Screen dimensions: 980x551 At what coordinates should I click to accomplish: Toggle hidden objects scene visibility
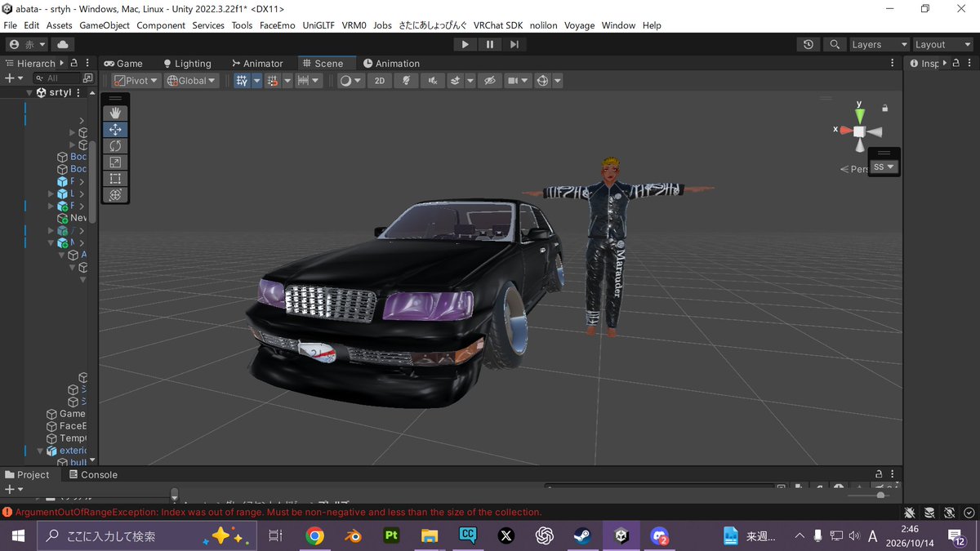click(489, 80)
